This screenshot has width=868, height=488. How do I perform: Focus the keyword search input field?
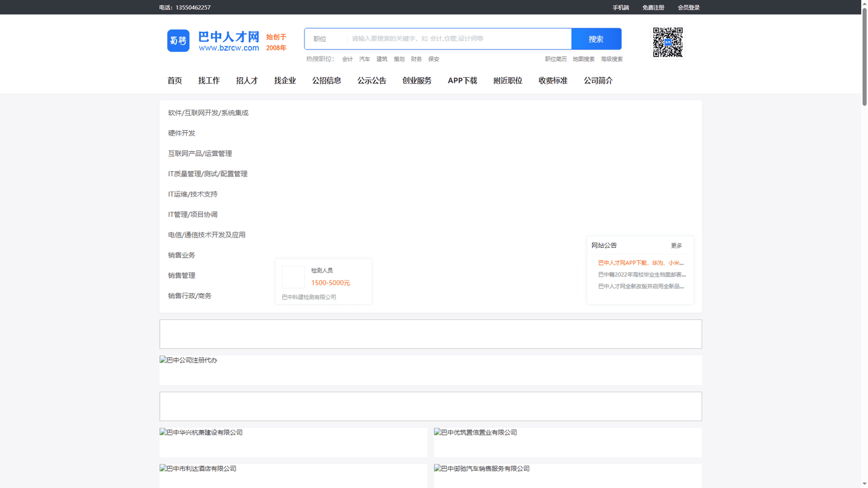point(459,39)
